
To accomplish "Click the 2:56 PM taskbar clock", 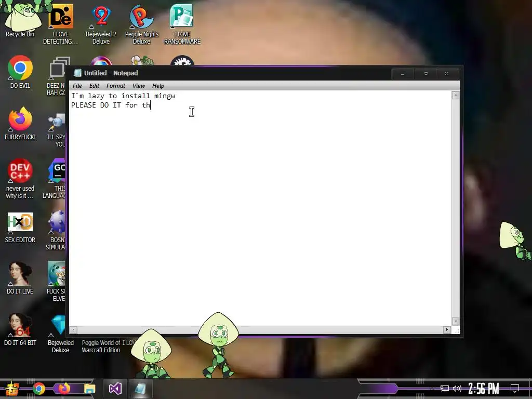I will coord(484,389).
